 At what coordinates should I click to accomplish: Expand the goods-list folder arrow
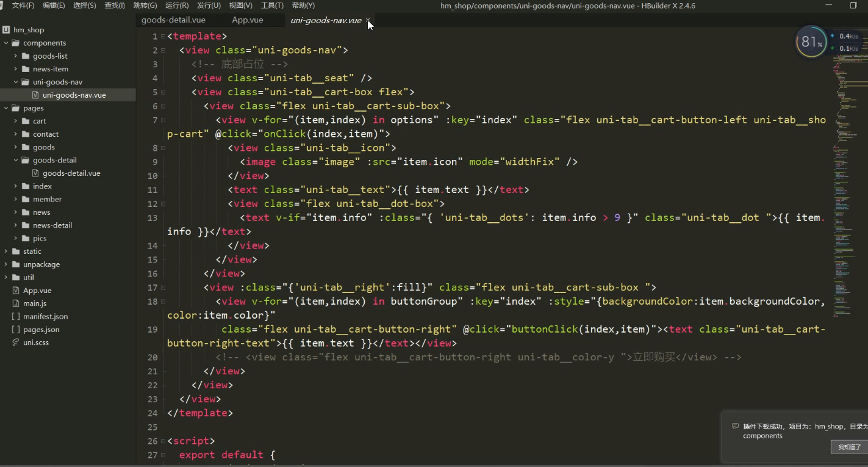click(x=16, y=56)
